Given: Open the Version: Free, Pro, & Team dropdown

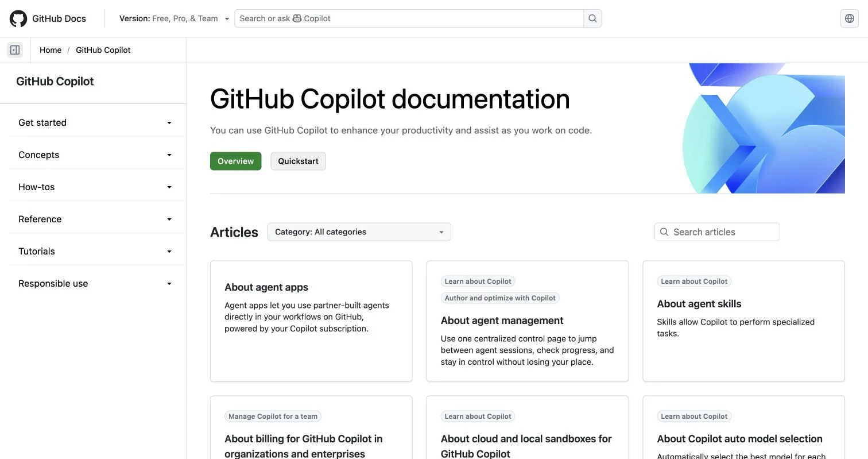Looking at the screenshot, I should tap(174, 18).
